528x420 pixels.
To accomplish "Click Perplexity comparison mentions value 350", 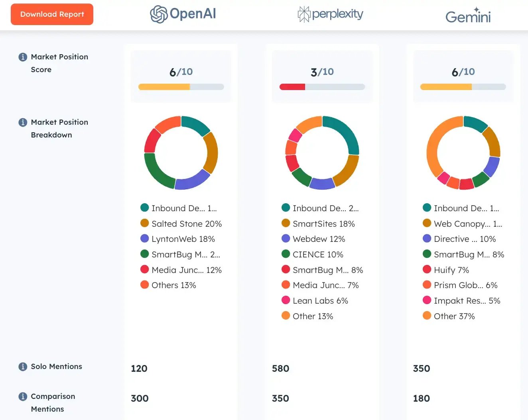I will pyautogui.click(x=280, y=398).
